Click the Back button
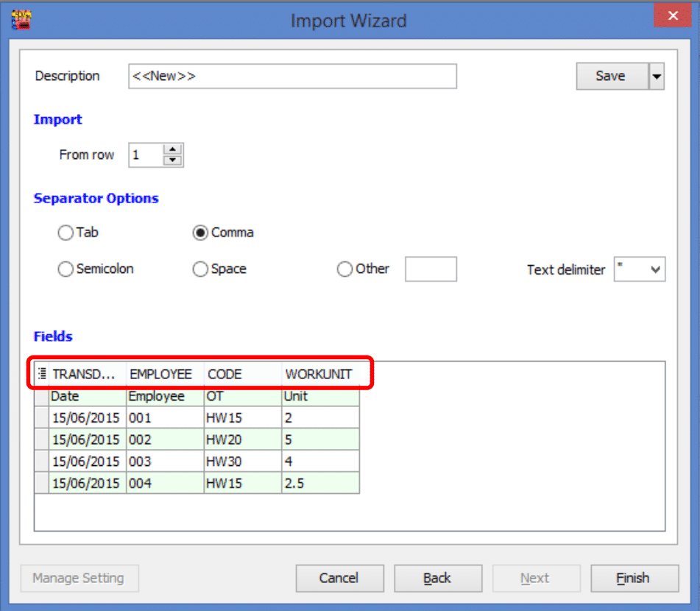The width and height of the screenshot is (700, 611). [x=438, y=578]
